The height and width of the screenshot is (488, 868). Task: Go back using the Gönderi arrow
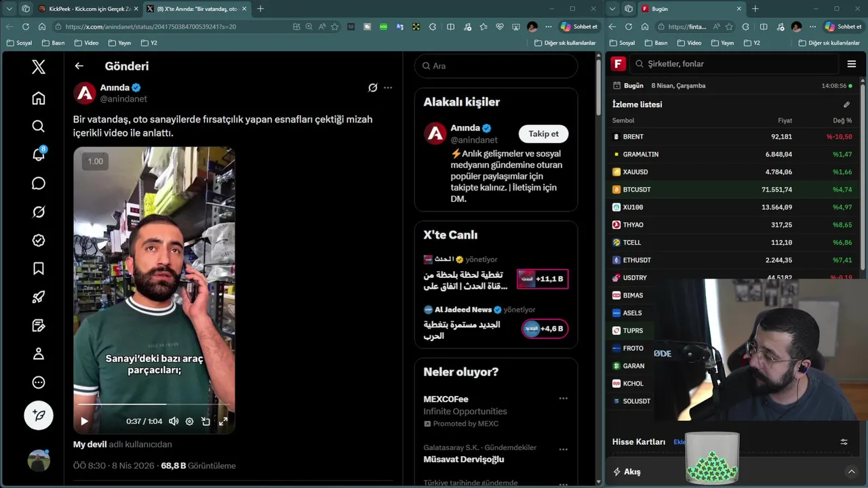click(x=79, y=66)
